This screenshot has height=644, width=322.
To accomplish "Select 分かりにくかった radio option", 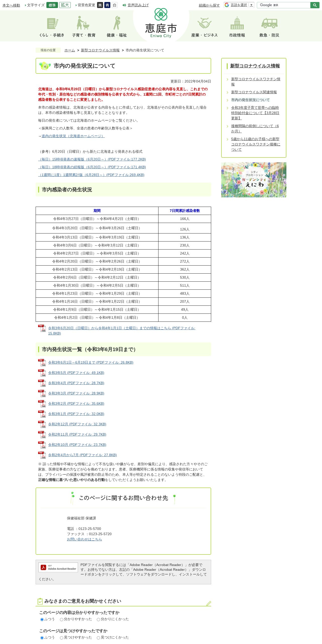I will pyautogui.click(x=98, y=619).
